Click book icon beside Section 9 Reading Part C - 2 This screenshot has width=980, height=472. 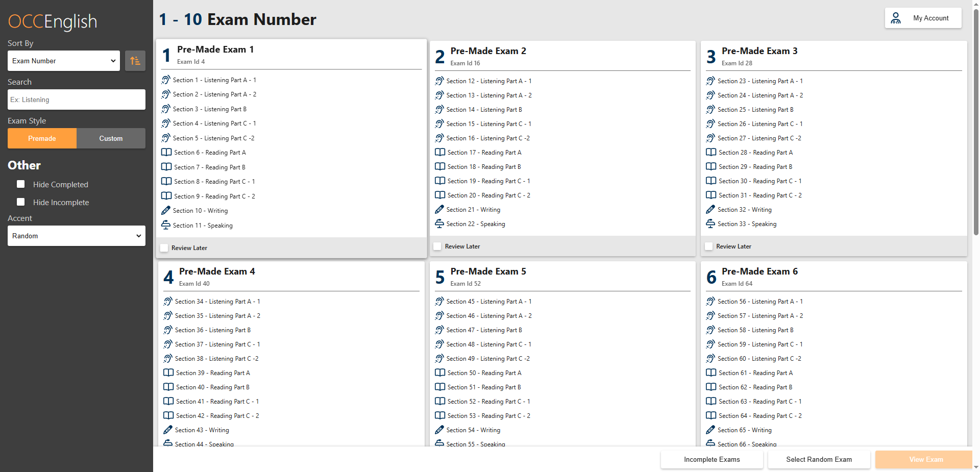166,196
